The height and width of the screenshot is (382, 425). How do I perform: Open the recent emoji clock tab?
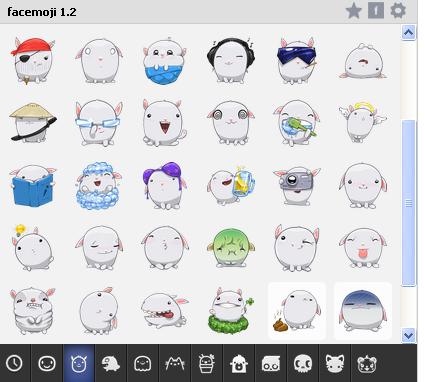15,363
